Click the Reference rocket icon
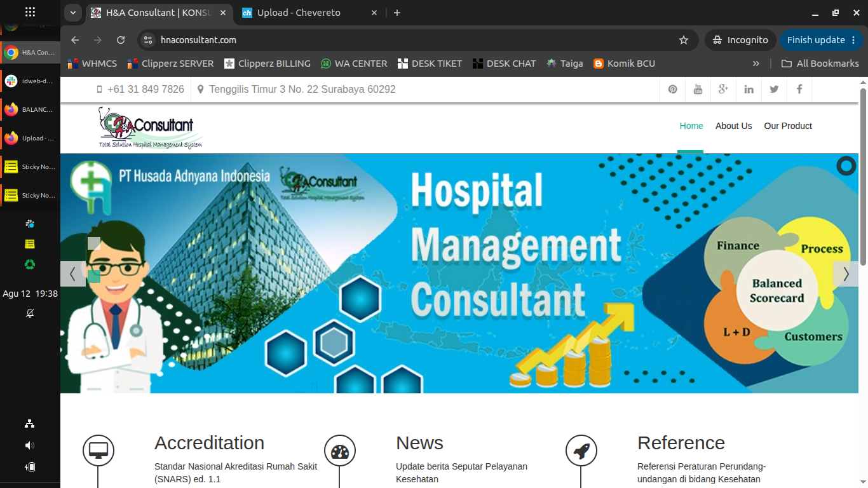The image size is (868, 488). point(581,451)
